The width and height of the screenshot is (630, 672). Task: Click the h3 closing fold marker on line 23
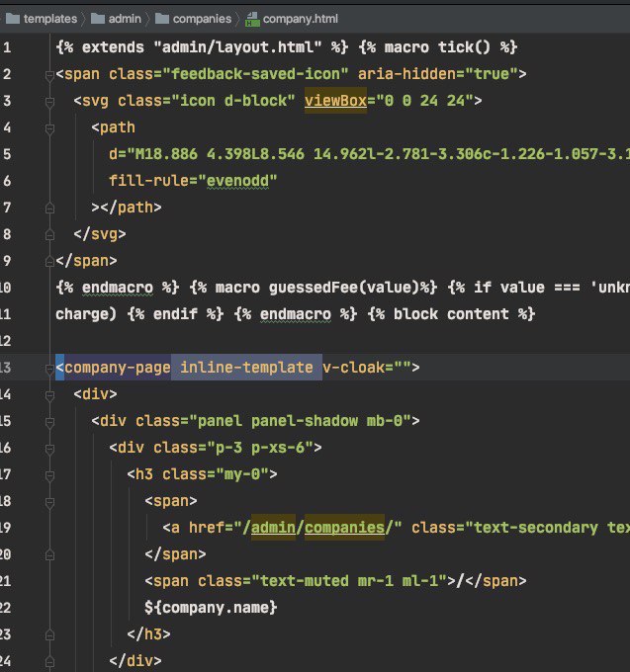click(x=49, y=634)
